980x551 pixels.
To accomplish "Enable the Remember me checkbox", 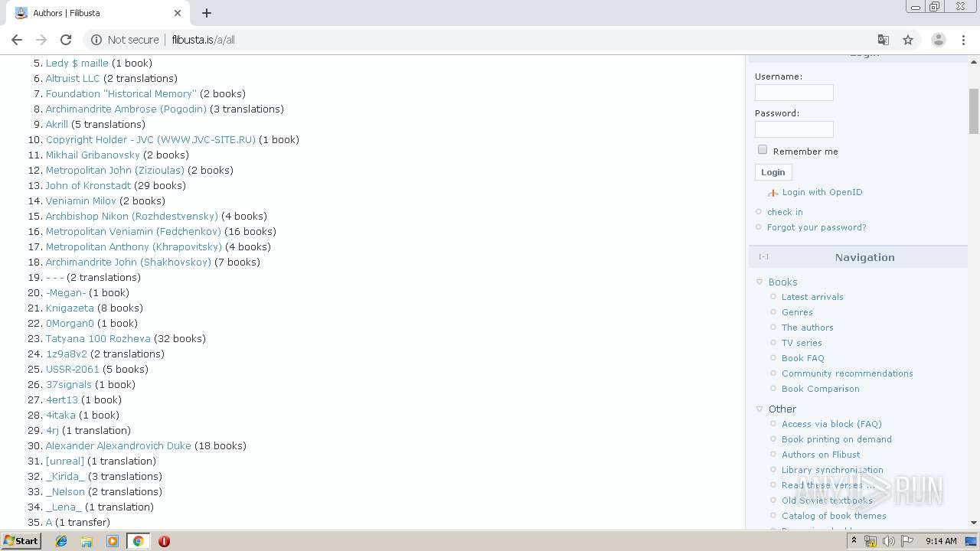I will tap(763, 150).
